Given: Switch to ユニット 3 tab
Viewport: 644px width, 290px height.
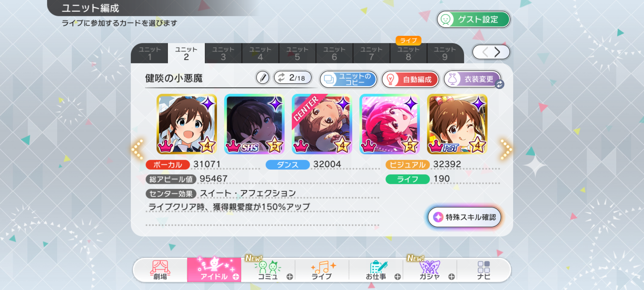Looking at the screenshot, I should point(223,53).
